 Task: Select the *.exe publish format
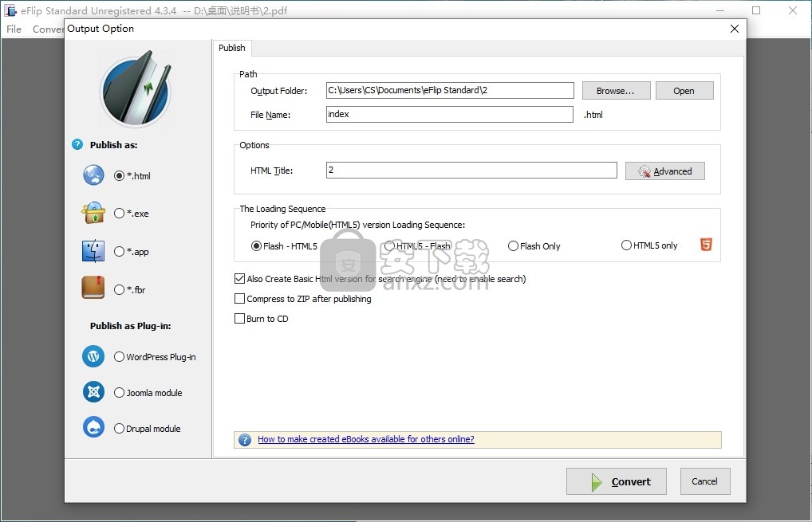131,213
